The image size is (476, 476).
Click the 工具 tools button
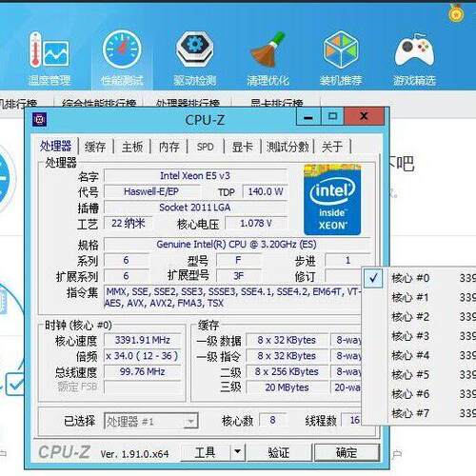(x=206, y=452)
